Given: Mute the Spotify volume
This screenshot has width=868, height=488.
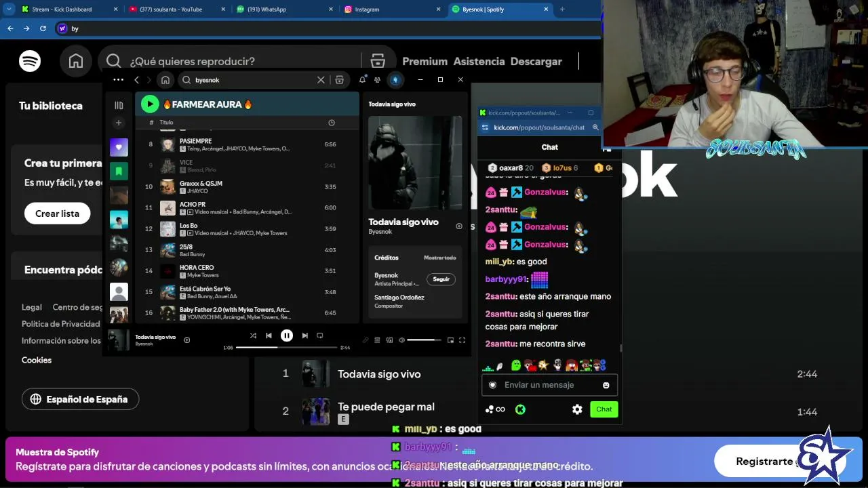Looking at the screenshot, I should [x=401, y=340].
